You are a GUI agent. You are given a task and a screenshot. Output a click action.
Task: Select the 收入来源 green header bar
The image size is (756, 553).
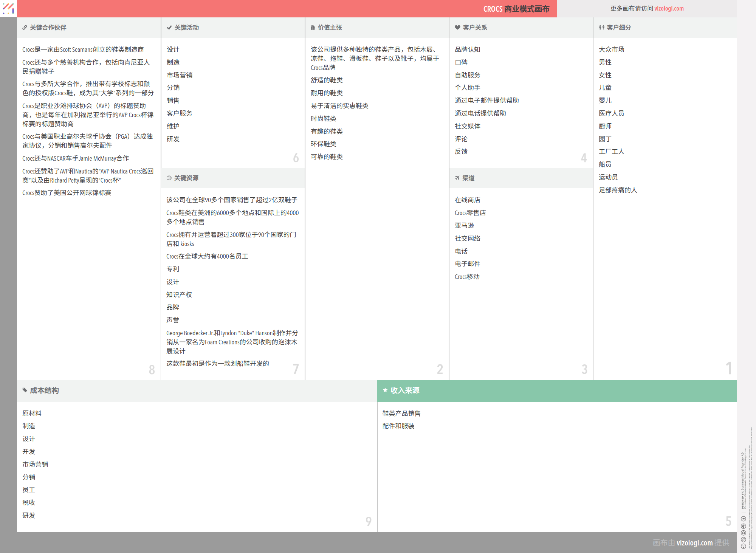pos(557,390)
